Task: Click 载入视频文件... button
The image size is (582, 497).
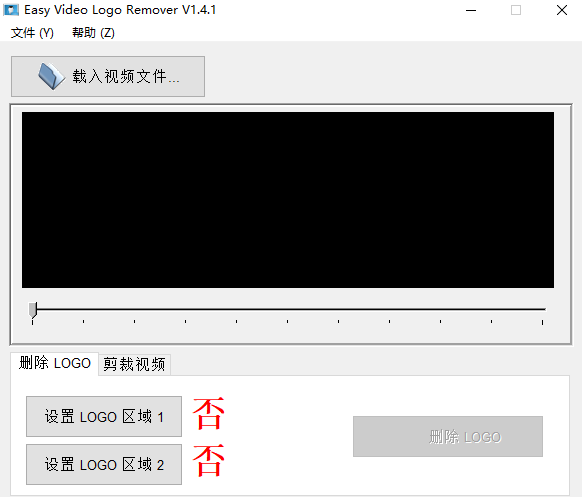Action: [x=108, y=76]
